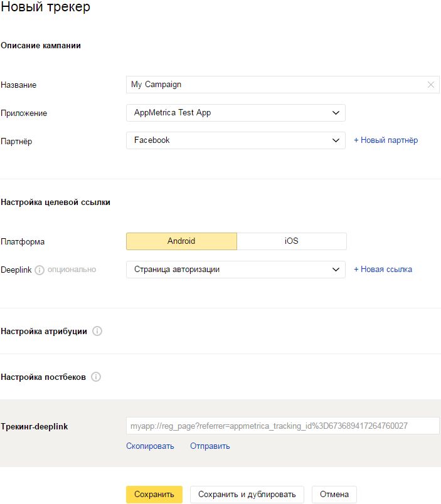Click the info icon beside Настройка атрибуции
This screenshot has width=441, height=504.
(x=97, y=332)
